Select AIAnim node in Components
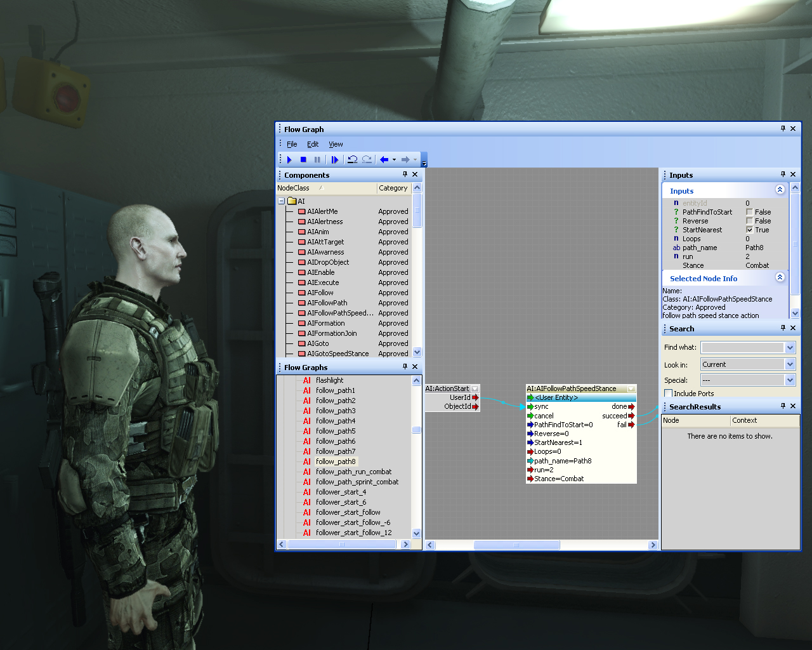 point(318,232)
